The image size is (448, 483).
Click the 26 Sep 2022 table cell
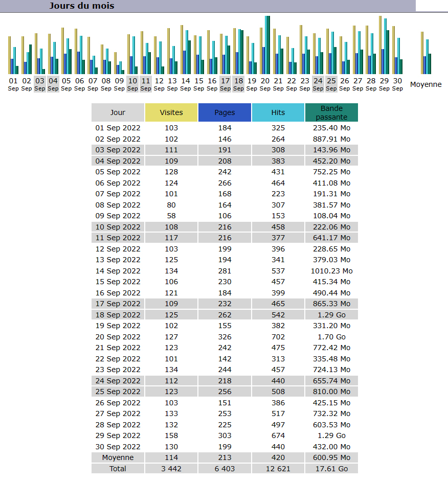118,403
